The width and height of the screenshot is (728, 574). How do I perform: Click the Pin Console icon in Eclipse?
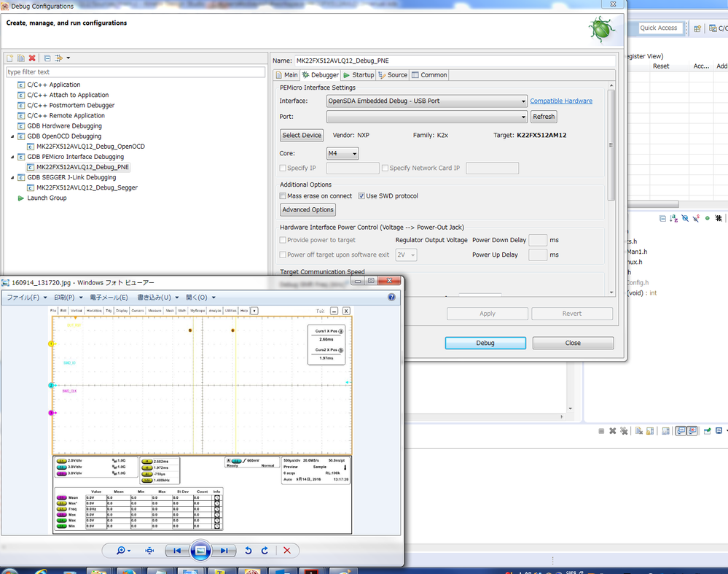click(707, 431)
